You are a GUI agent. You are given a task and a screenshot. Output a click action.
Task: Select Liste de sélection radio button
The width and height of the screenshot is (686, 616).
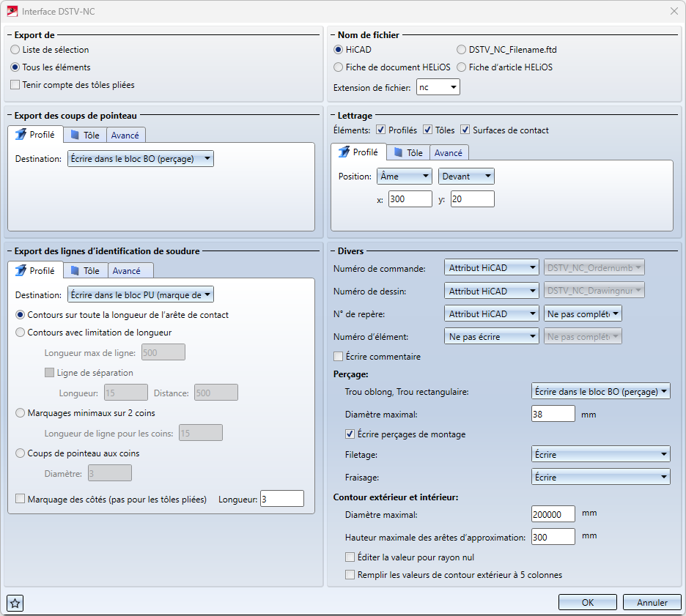[x=15, y=50]
